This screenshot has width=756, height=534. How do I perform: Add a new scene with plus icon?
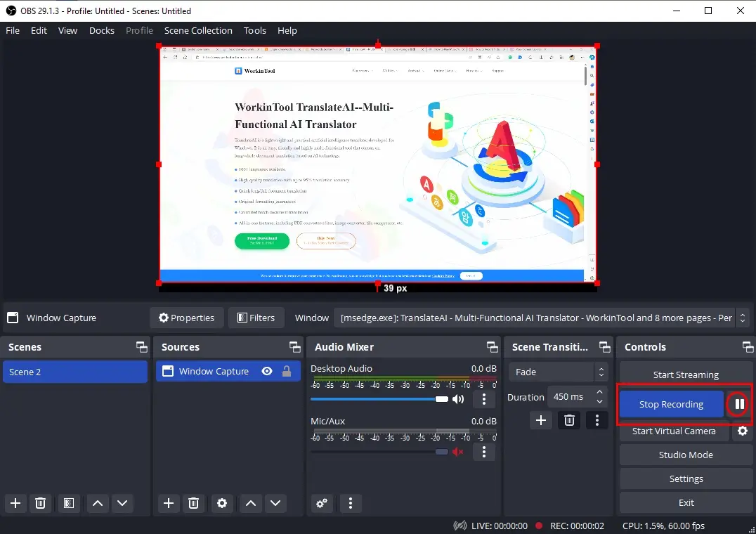click(x=15, y=503)
